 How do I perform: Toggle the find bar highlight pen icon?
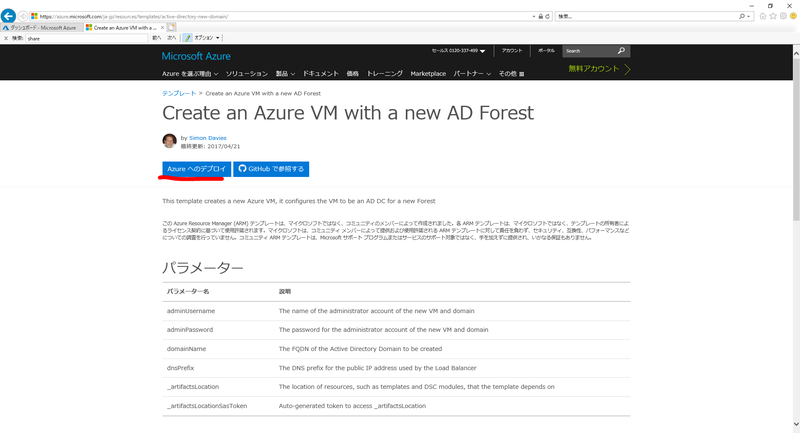click(x=187, y=38)
